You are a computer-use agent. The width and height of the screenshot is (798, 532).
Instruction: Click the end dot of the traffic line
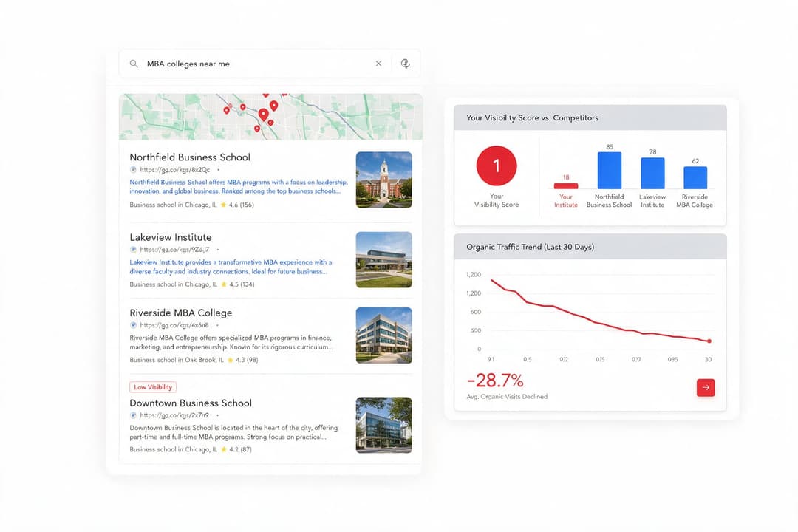709,341
